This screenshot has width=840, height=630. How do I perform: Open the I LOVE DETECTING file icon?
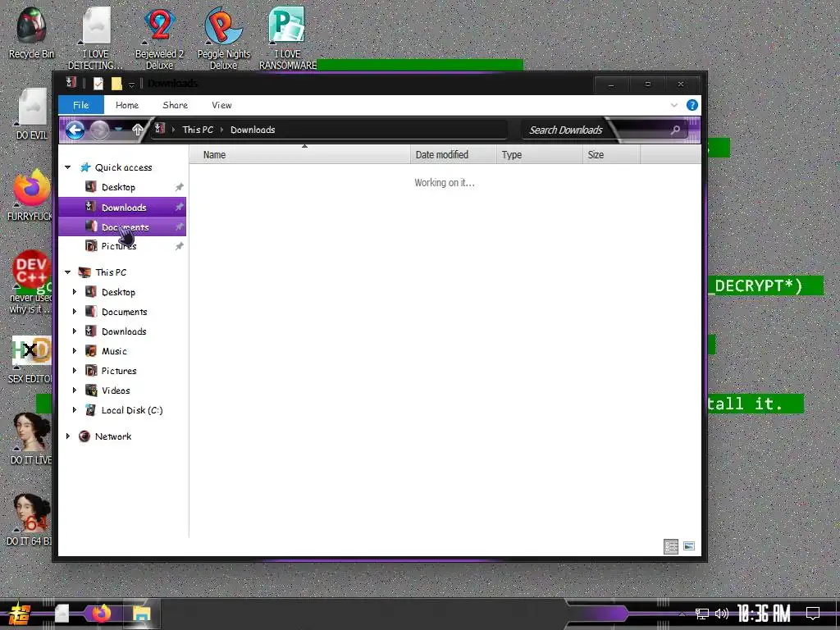click(x=95, y=38)
